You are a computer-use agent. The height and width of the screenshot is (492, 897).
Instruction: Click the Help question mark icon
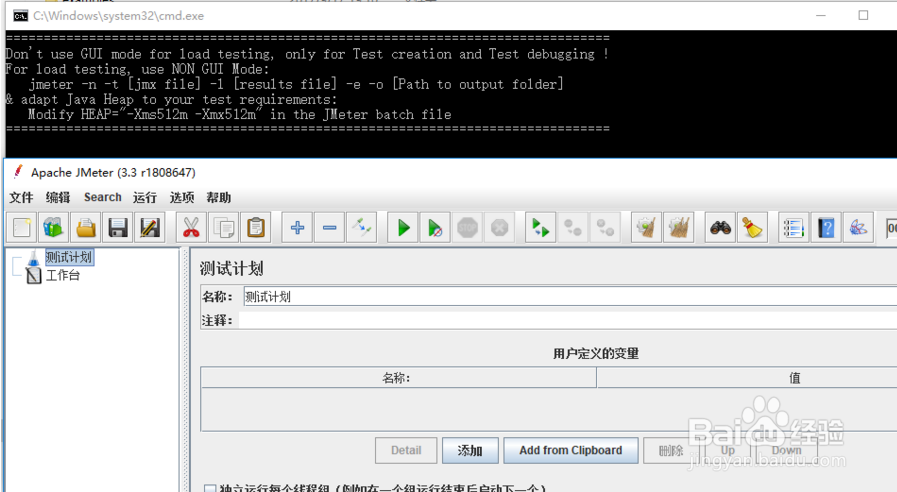tap(826, 228)
